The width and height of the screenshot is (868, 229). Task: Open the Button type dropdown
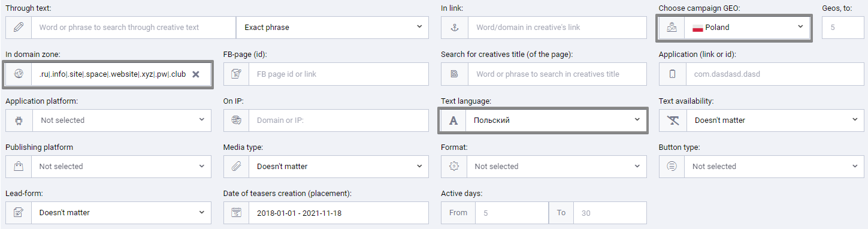(775, 166)
